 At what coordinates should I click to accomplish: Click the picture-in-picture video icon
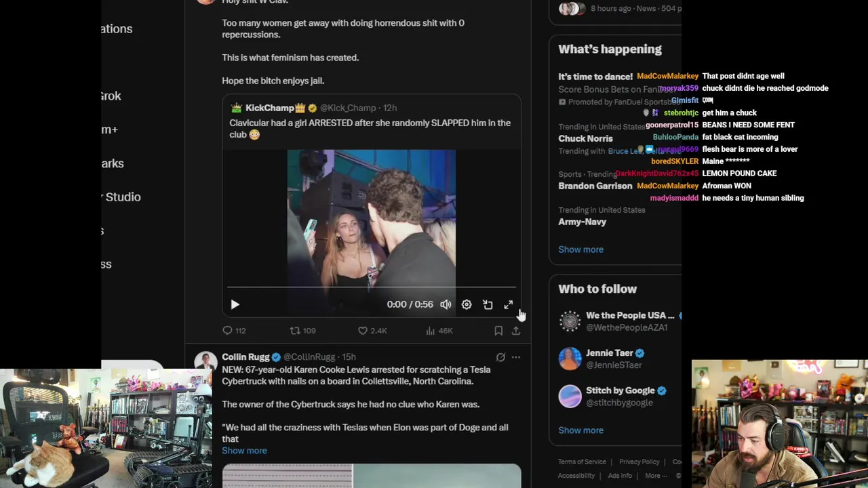pyautogui.click(x=488, y=304)
